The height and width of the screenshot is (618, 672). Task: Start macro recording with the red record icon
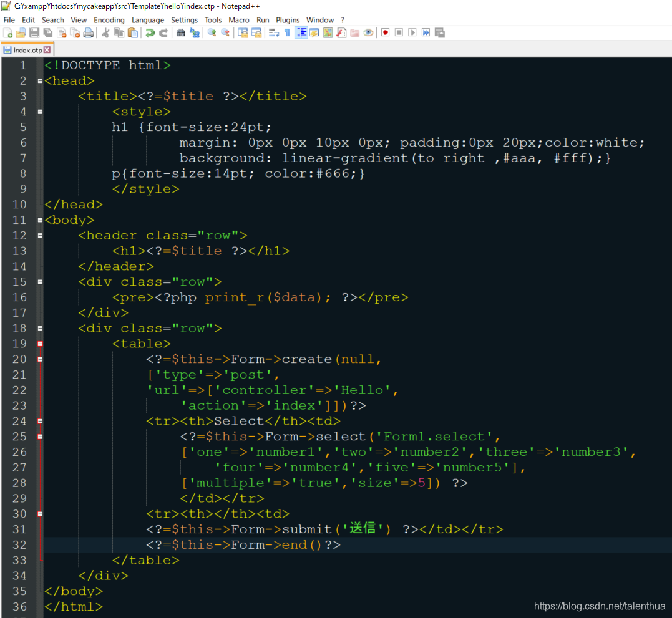[x=385, y=32]
